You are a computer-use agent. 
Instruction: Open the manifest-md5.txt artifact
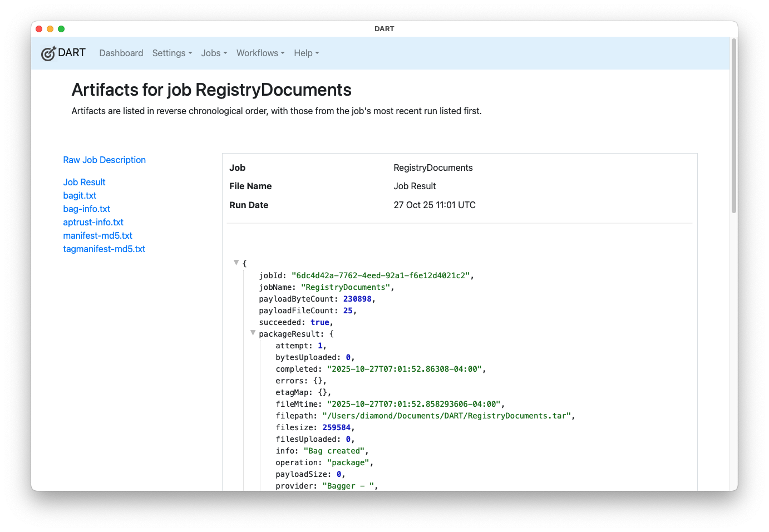coord(97,236)
